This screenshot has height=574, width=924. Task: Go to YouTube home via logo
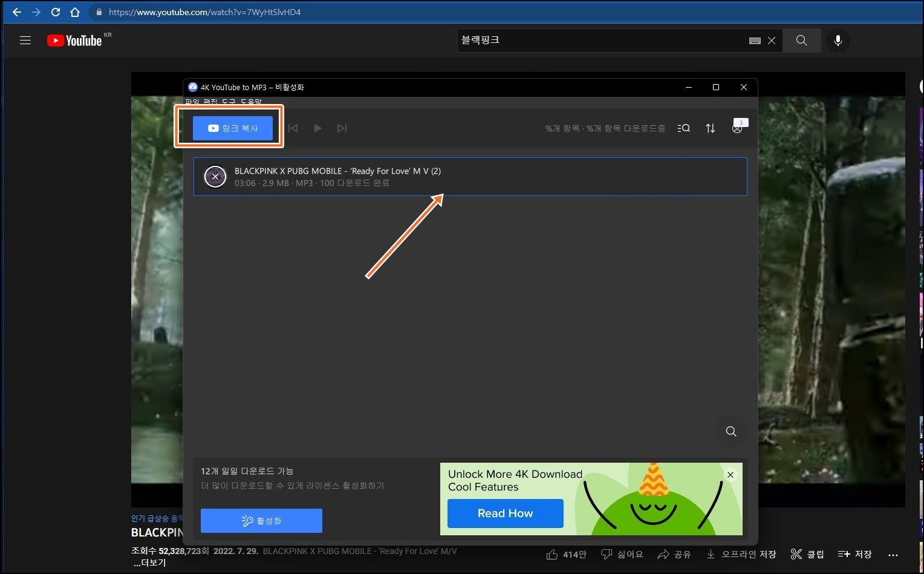[74, 41]
